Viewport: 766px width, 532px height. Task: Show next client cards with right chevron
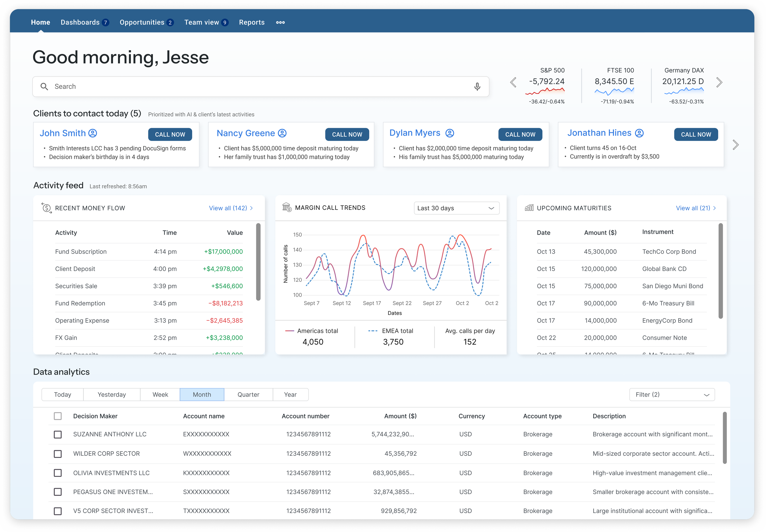coord(735,145)
